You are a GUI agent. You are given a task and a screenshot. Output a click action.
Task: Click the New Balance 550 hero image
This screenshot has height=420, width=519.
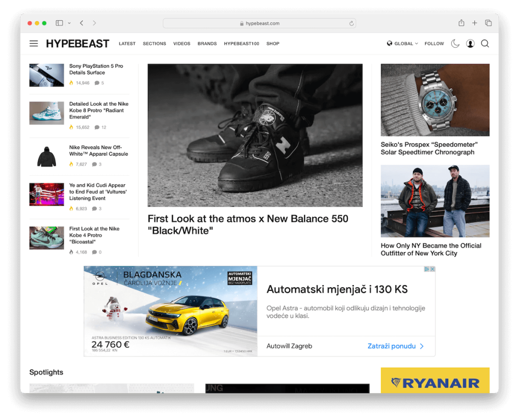pyautogui.click(x=255, y=135)
